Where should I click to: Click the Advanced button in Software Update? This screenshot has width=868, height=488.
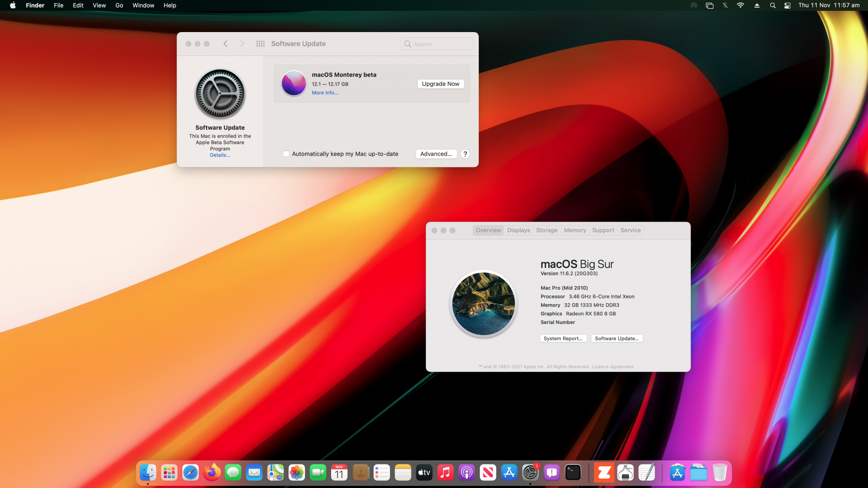point(436,154)
